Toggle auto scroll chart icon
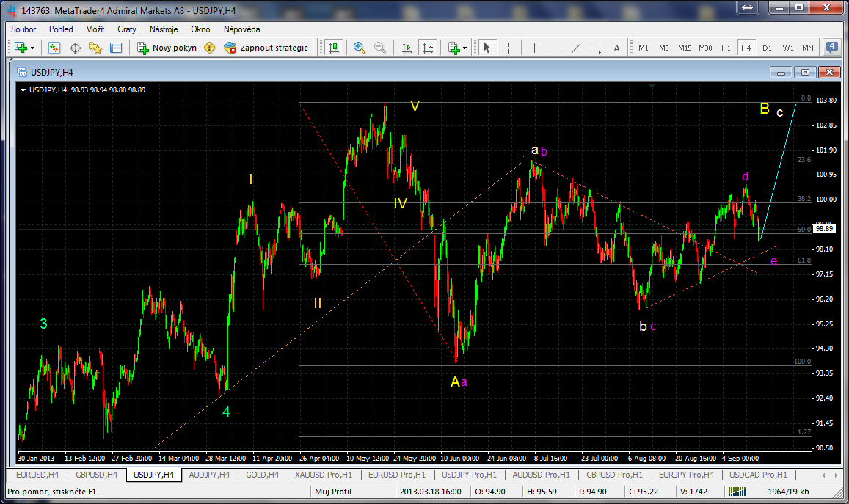The width and height of the screenshot is (849, 504). tap(407, 48)
